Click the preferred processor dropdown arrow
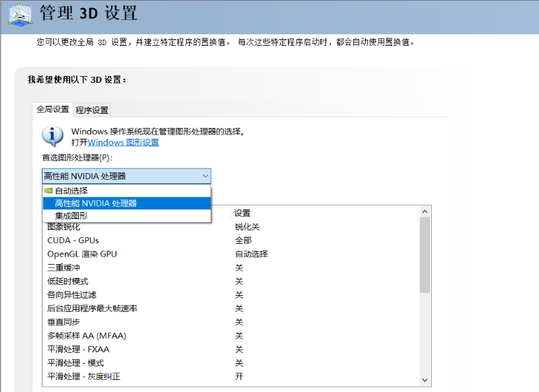 [x=205, y=176]
